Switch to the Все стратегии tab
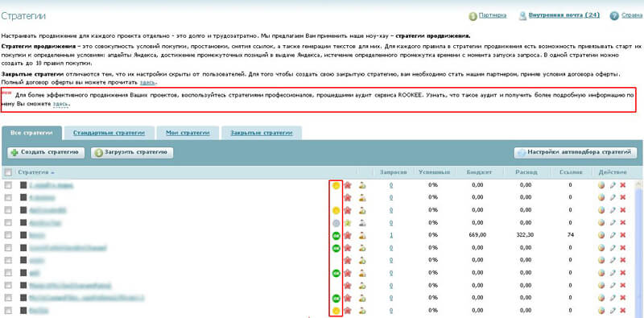 tap(32, 133)
